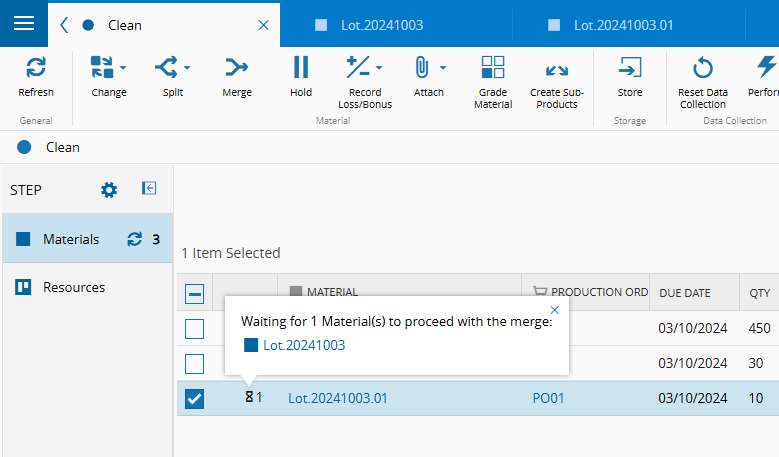This screenshot has height=457, width=779.
Task: Click the Merge material icon
Action: (x=236, y=68)
